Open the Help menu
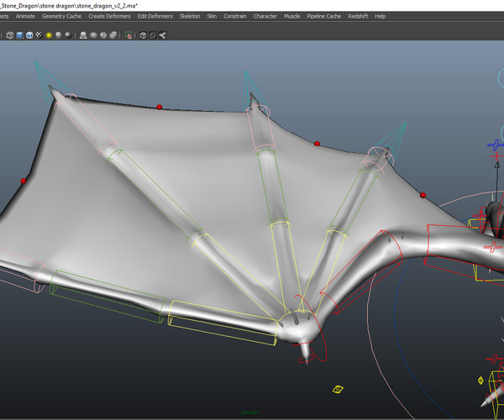Viewport: 504px width, 420px height. (381, 16)
